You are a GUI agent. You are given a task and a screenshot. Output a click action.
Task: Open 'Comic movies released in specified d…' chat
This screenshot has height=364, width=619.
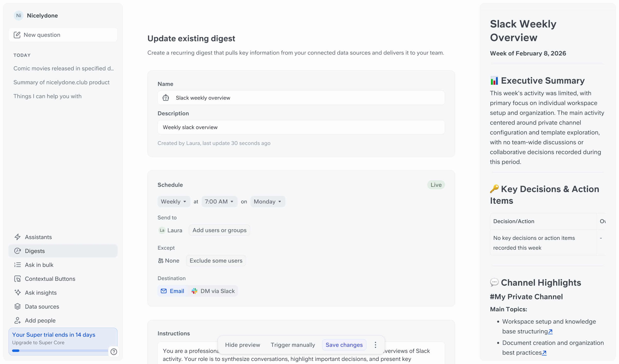(64, 68)
